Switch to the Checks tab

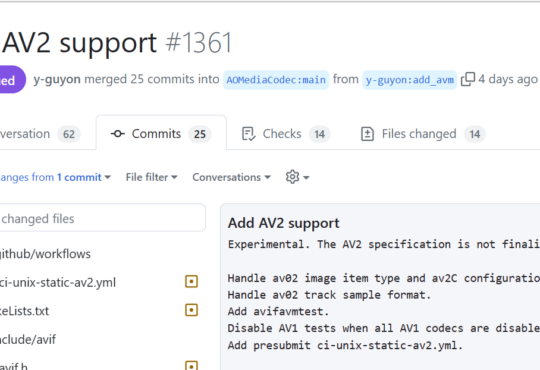point(286,134)
